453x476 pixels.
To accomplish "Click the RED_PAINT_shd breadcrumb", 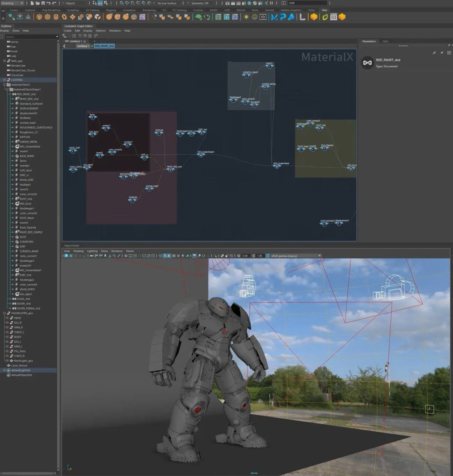I will pos(104,46).
